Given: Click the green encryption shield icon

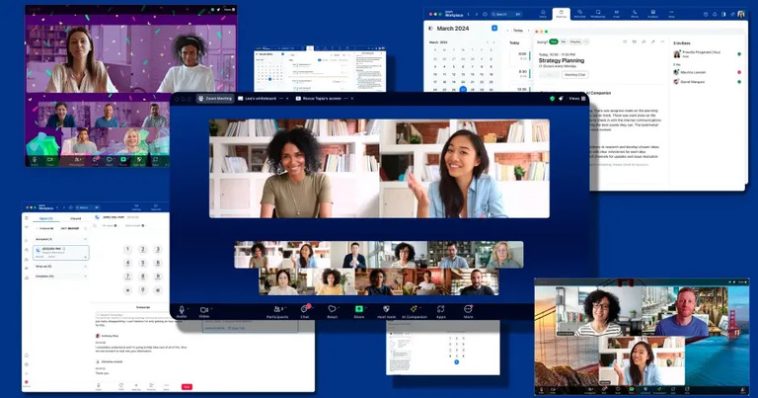Looking at the screenshot, I should 552,99.
